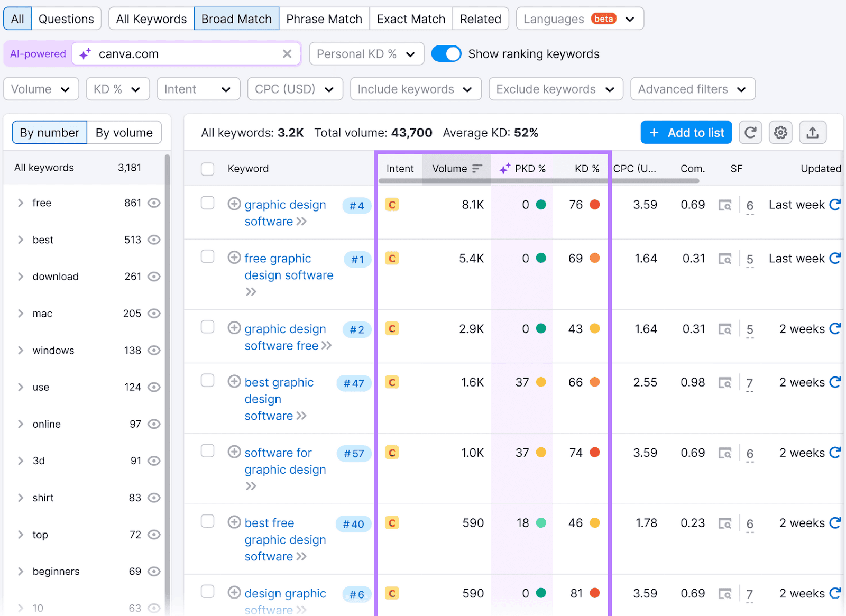
Task: Open table settings via gear icon
Action: 780,132
